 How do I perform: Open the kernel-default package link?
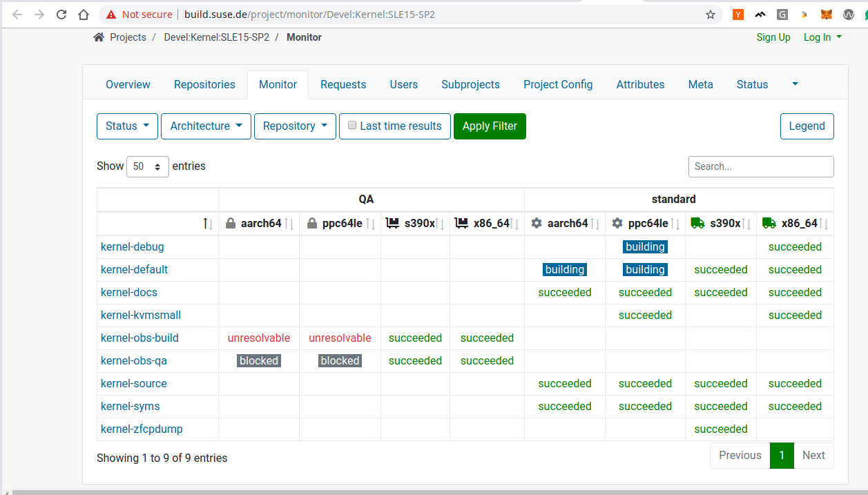click(x=135, y=270)
